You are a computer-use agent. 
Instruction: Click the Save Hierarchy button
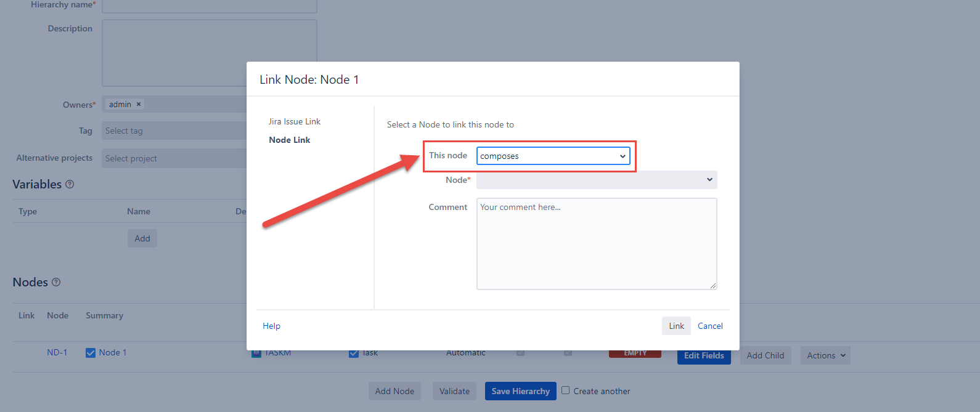pyautogui.click(x=520, y=391)
